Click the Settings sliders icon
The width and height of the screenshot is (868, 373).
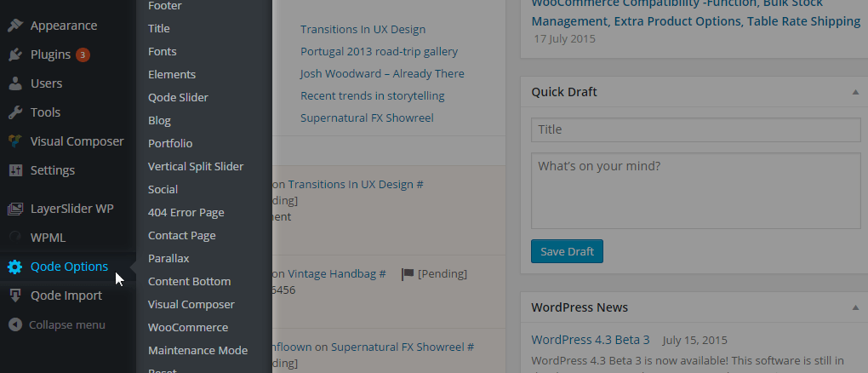tap(15, 169)
